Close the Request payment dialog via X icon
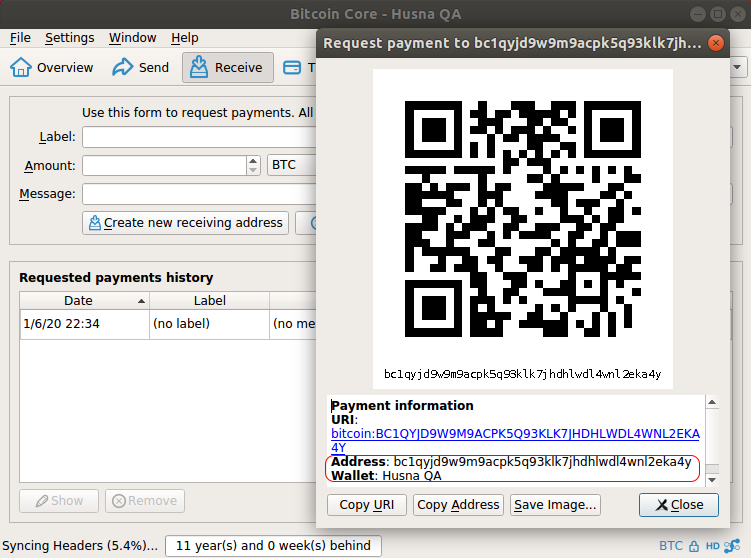The width and height of the screenshot is (751, 558). click(716, 43)
